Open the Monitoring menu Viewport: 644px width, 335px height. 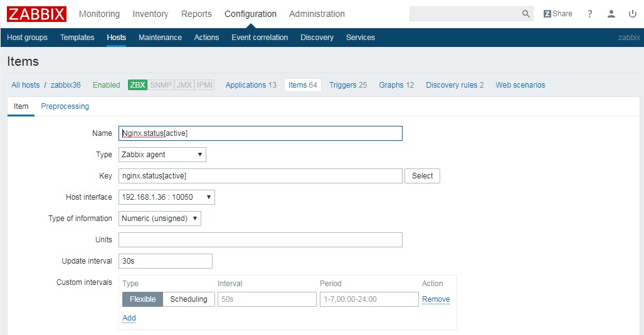point(99,14)
